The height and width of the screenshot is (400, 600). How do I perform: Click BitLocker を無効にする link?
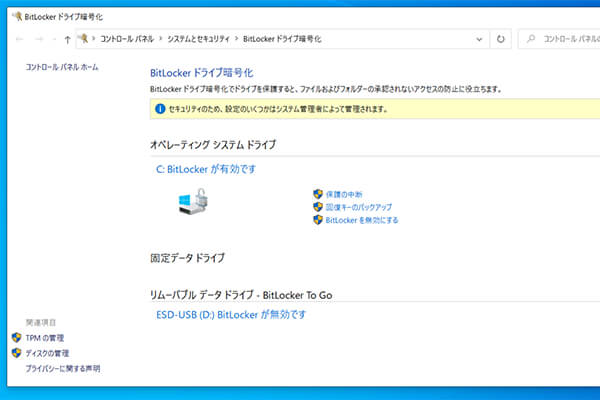click(362, 220)
